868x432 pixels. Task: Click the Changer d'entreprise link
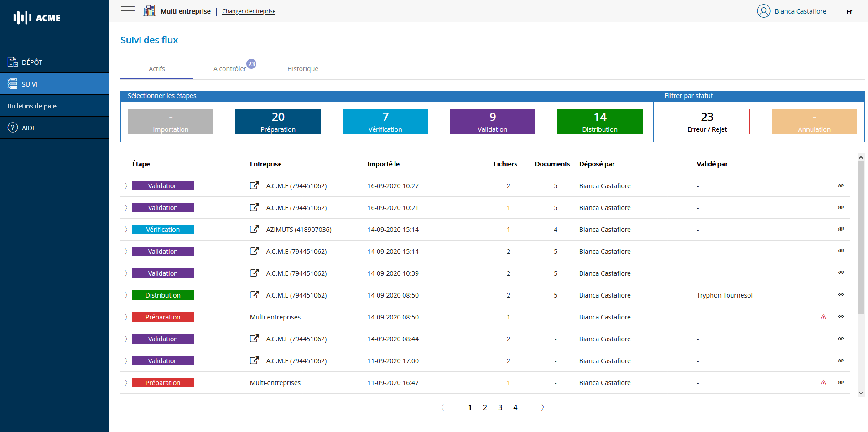click(249, 11)
